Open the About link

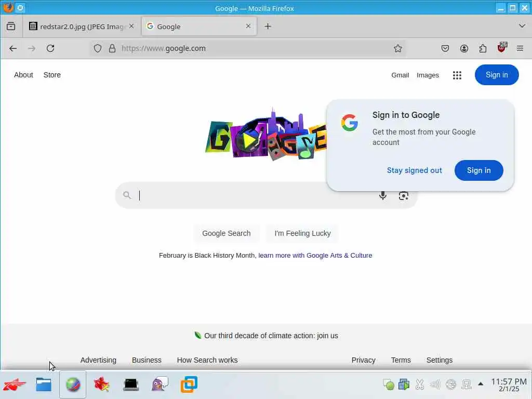pos(23,75)
